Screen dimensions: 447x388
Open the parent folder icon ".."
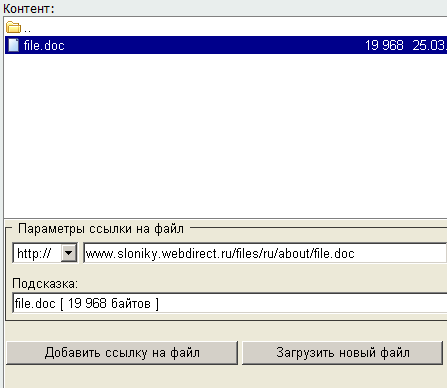pos(13,27)
